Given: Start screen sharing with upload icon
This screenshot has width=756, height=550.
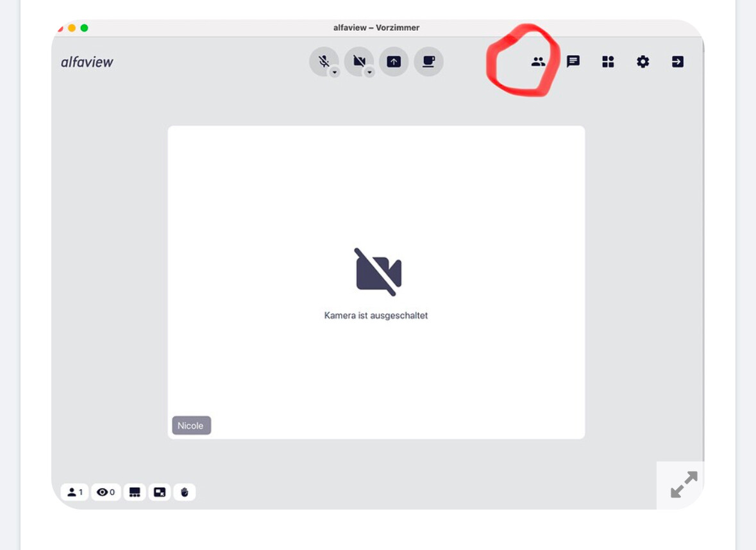Looking at the screenshot, I should pos(394,62).
